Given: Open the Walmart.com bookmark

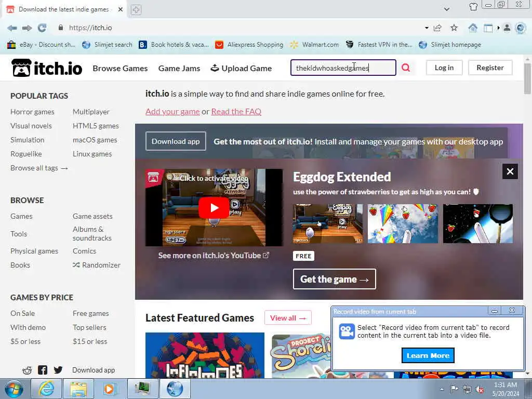Looking at the screenshot, I should click(314, 45).
